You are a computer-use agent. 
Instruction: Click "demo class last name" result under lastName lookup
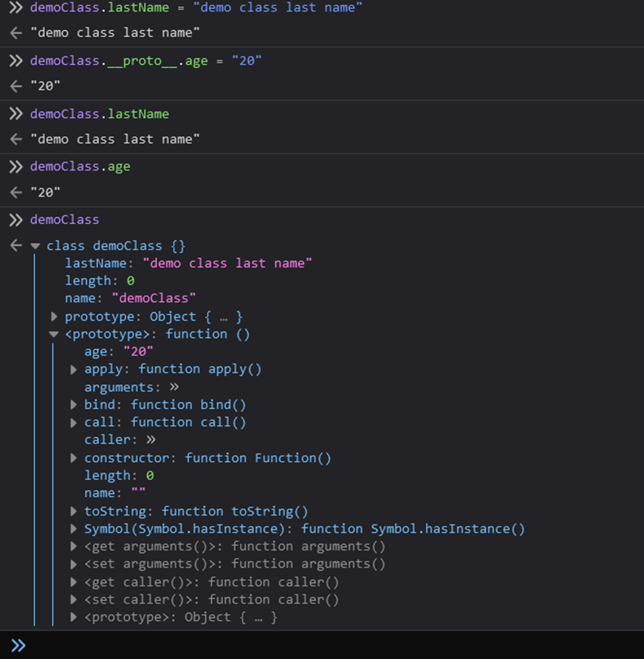pyautogui.click(x=115, y=139)
